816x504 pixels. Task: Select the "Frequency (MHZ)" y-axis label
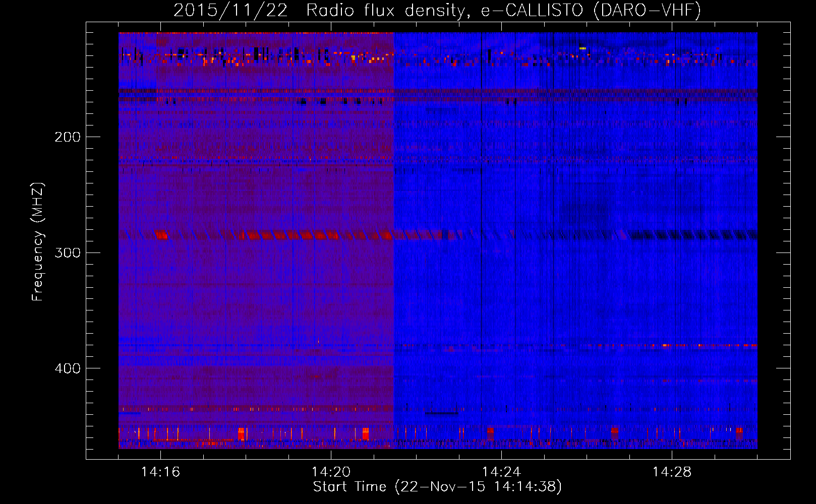pos(38,242)
